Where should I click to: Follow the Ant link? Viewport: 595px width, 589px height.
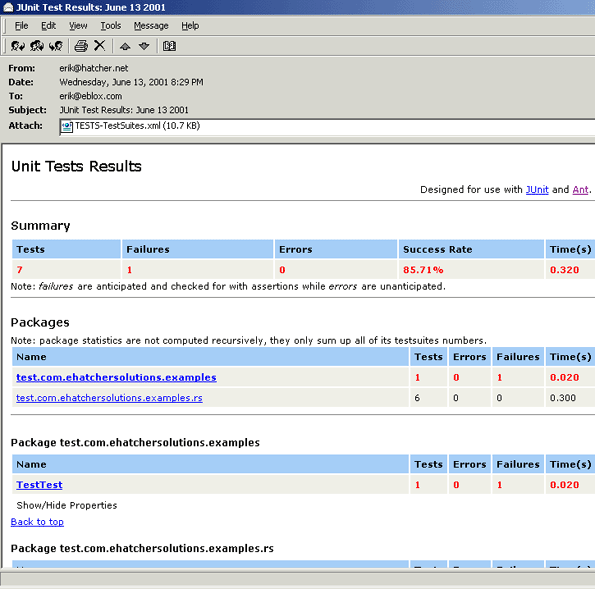(x=580, y=189)
